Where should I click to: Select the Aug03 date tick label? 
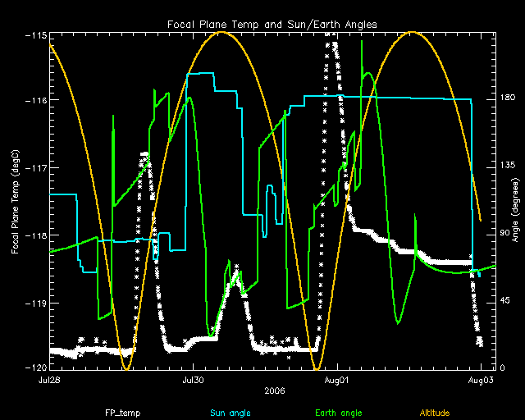click(481, 381)
